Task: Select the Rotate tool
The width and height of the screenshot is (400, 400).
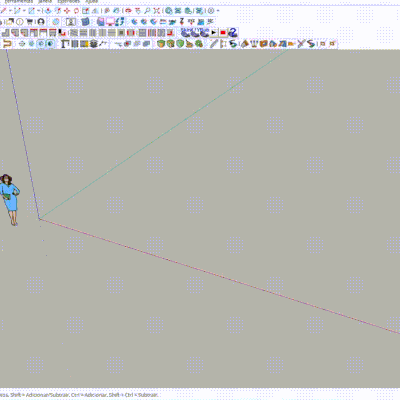Action: (x=76, y=11)
